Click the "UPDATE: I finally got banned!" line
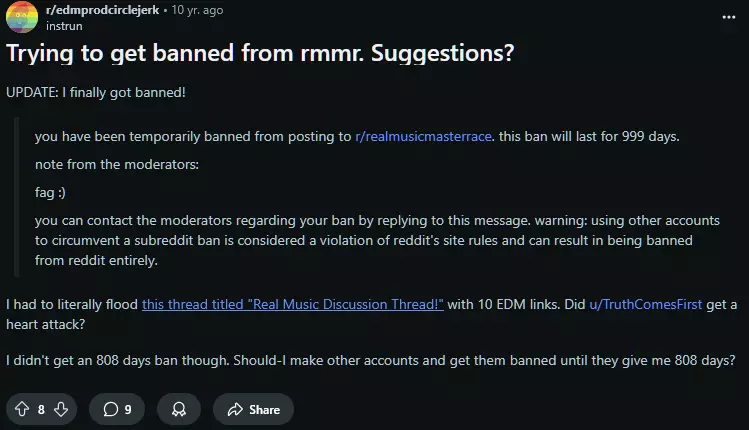This screenshot has width=749, height=430. 96,92
